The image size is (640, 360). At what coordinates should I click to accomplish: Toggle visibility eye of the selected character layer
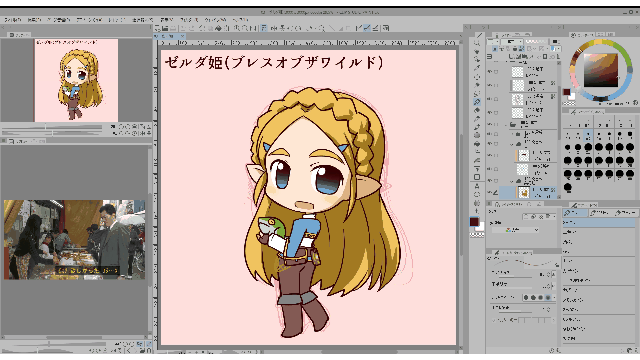[x=490, y=192]
